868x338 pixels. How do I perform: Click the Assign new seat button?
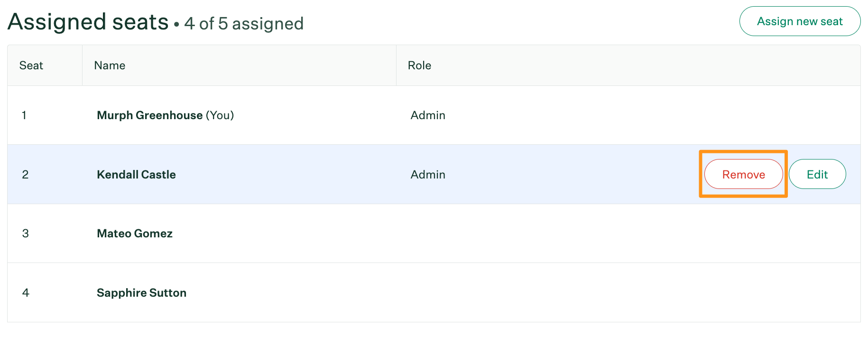click(800, 21)
